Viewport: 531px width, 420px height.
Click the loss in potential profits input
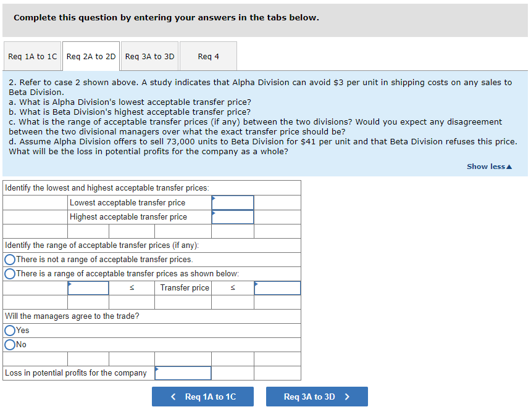coord(183,373)
